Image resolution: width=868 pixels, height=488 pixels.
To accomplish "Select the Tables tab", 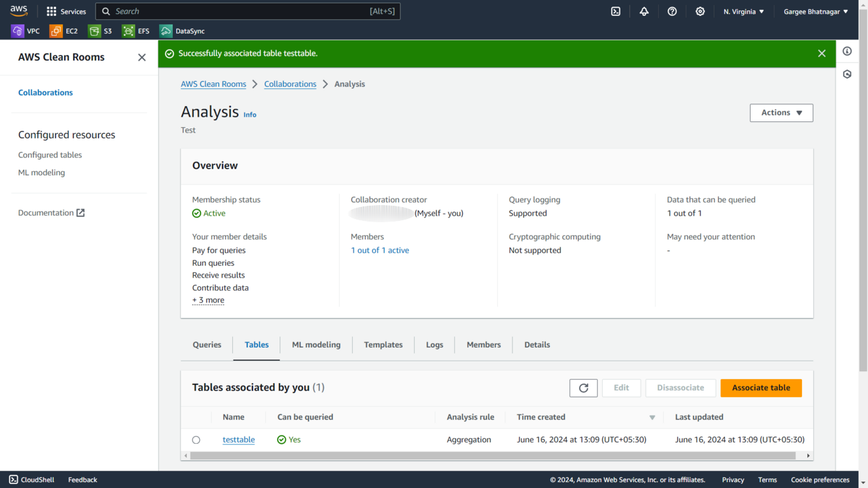I will (x=257, y=345).
